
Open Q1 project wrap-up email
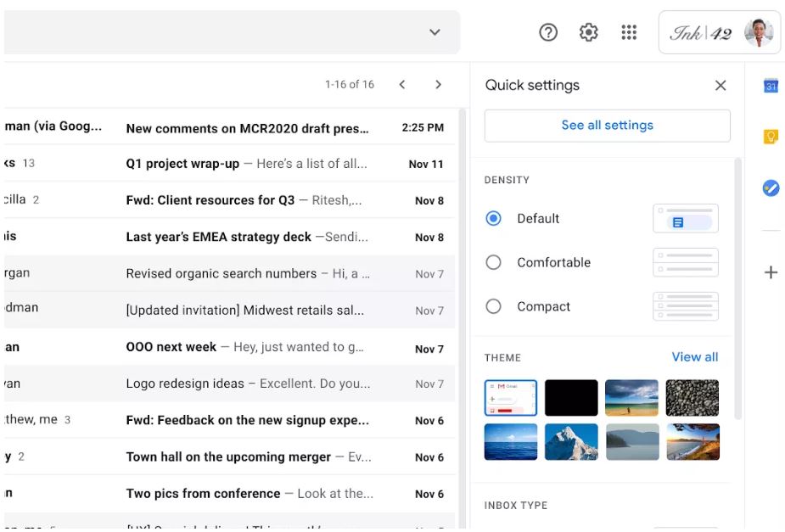(x=229, y=164)
